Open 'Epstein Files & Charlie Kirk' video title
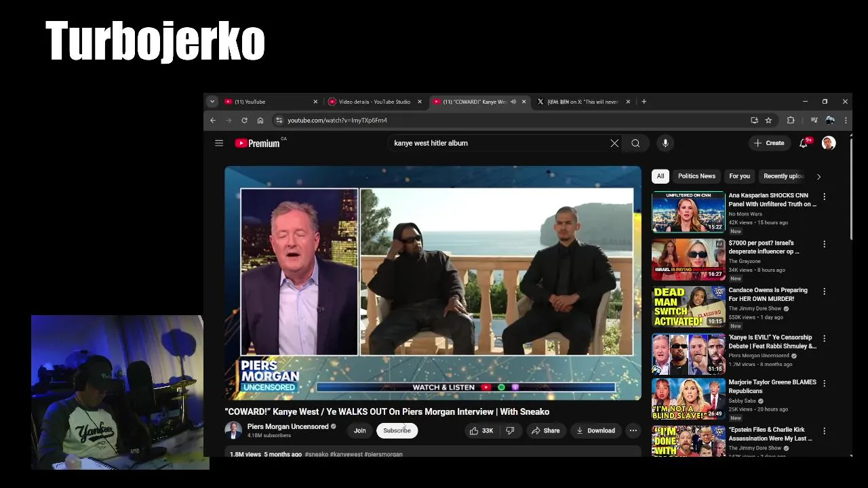The image size is (868, 488). tap(770, 434)
